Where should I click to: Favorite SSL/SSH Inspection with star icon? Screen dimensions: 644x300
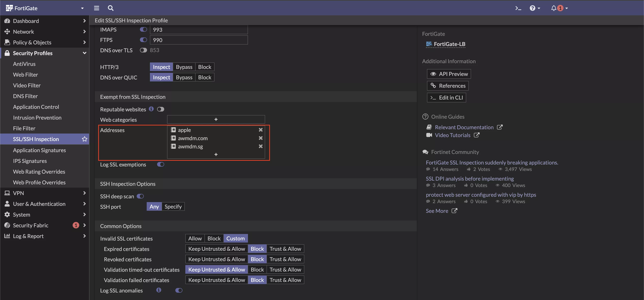pyautogui.click(x=84, y=139)
